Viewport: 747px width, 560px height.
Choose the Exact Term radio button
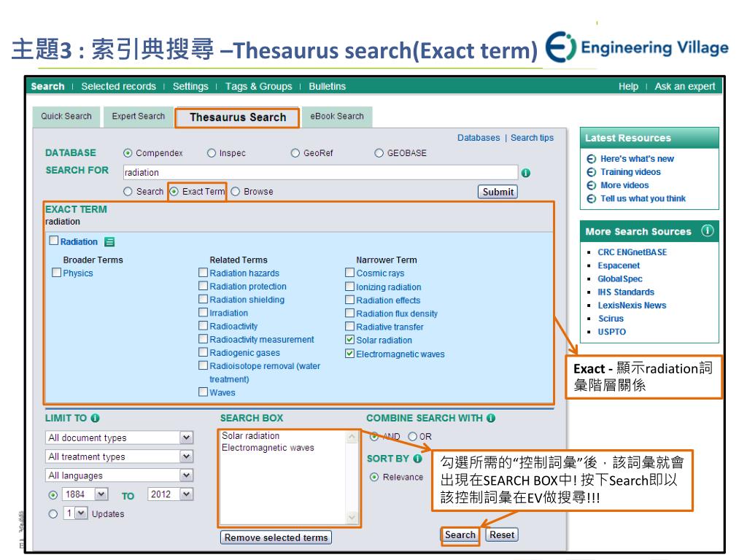pyautogui.click(x=174, y=192)
